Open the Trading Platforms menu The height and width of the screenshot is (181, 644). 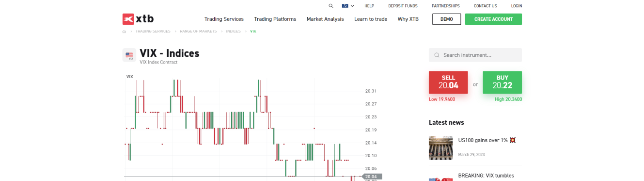click(275, 19)
